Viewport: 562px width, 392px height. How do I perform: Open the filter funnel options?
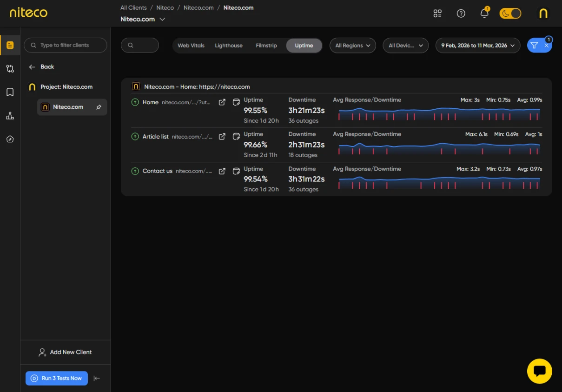coord(534,46)
